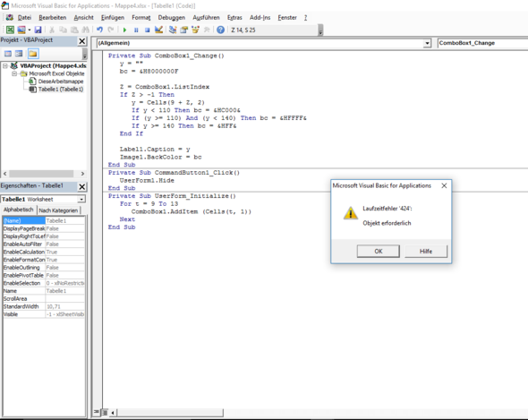528x420 pixels.
Task: Click the code window horizontal scrollbar
Action: pos(170,413)
